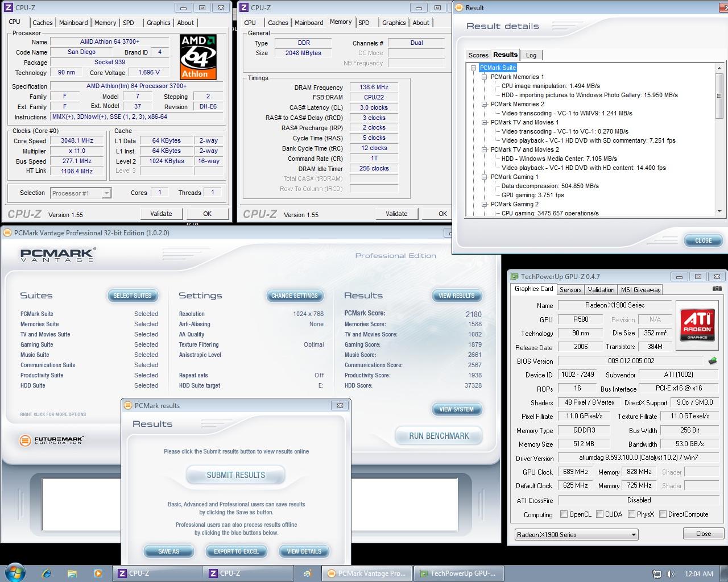Collapse the PCMark Memories 1 node
Image resolution: width=728 pixels, height=582 pixels.
click(485, 77)
